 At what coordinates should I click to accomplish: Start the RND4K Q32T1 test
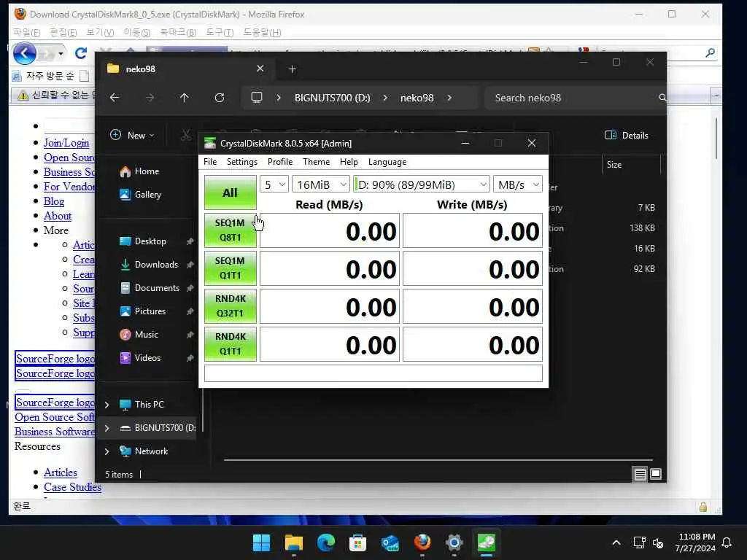tap(230, 306)
